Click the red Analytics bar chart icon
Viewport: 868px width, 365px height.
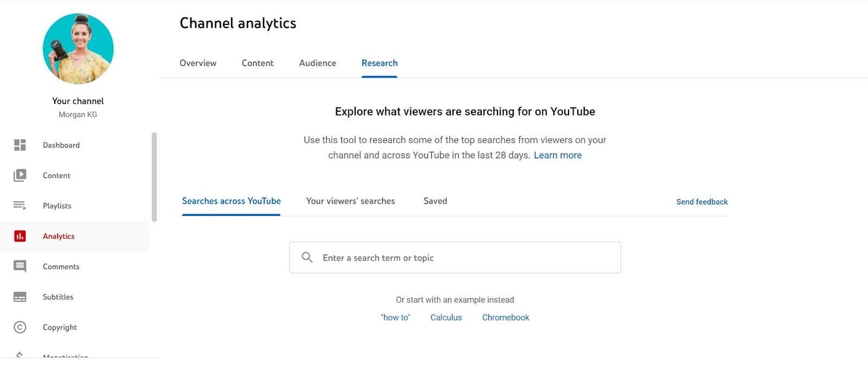[20, 236]
